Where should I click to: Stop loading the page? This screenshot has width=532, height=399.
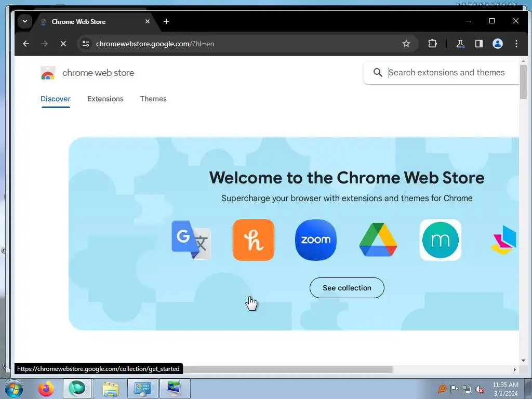(x=63, y=44)
